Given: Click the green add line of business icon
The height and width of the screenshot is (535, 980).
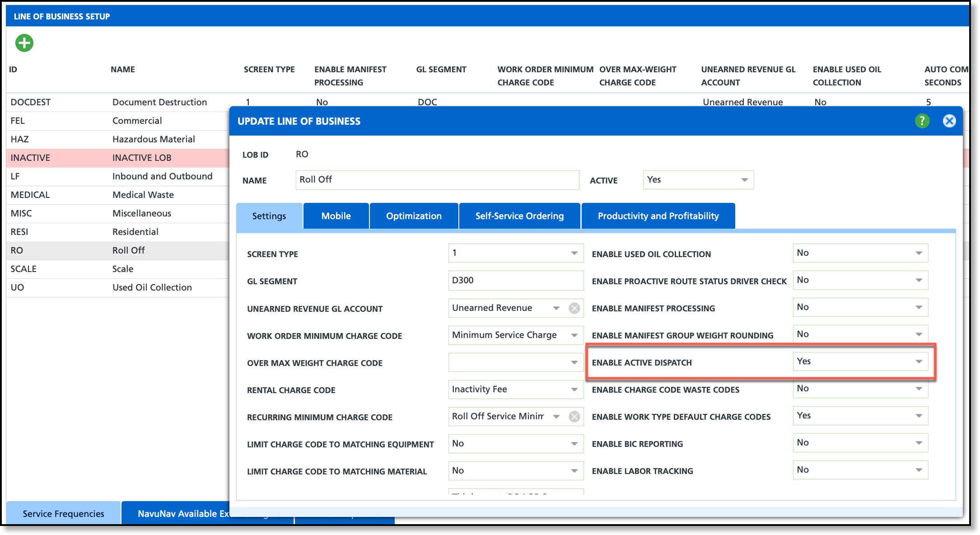Looking at the screenshot, I should point(24,43).
